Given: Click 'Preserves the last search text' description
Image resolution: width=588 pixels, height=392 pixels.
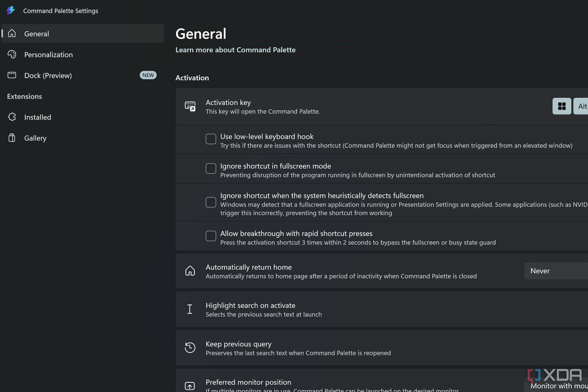Looking at the screenshot, I should tap(298, 353).
